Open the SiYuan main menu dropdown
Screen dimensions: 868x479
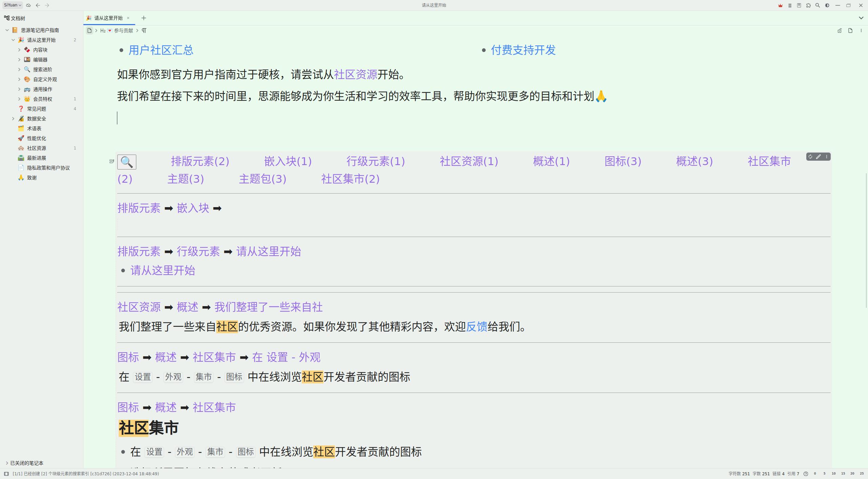(13, 5)
